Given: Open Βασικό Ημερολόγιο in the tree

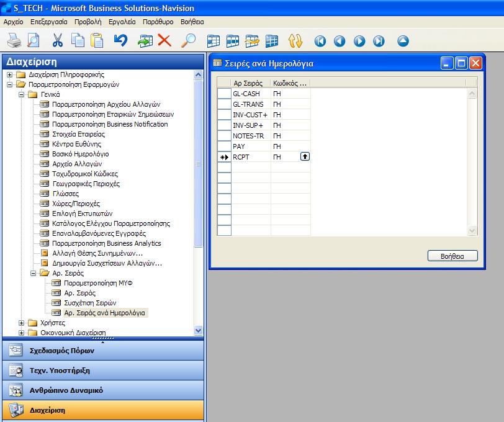Looking at the screenshot, I should (x=80, y=154).
